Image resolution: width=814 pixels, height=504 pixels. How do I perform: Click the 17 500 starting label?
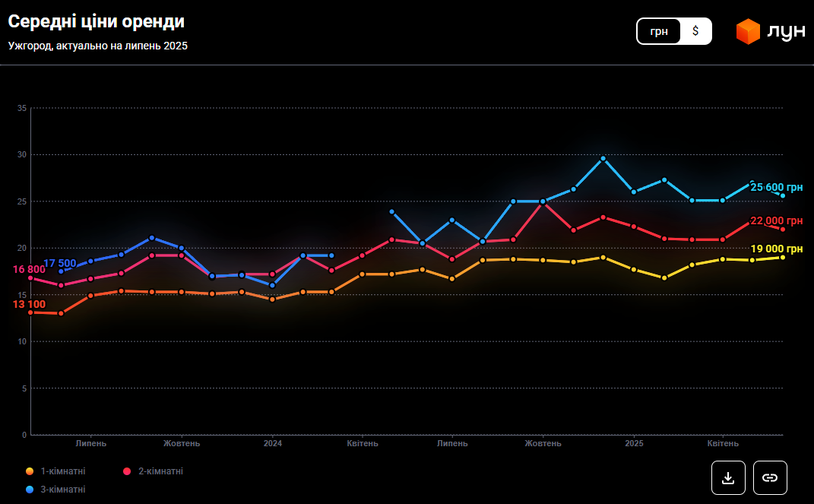59,263
